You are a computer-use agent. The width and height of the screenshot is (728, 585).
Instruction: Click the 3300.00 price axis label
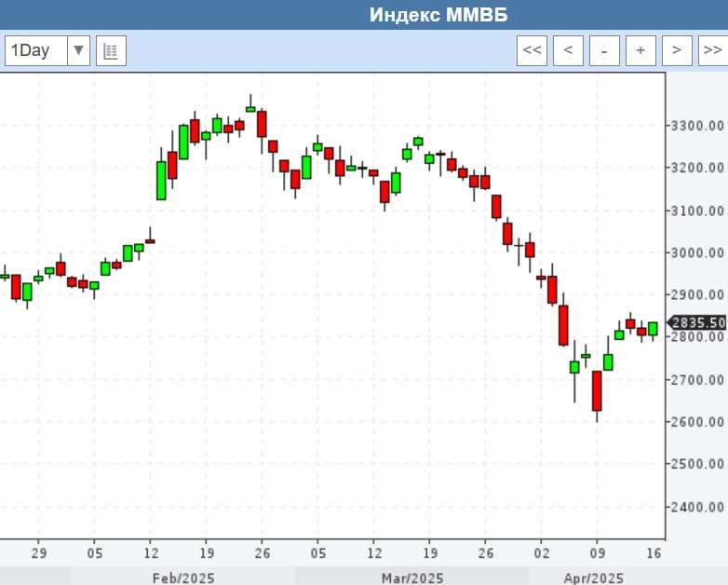697,126
